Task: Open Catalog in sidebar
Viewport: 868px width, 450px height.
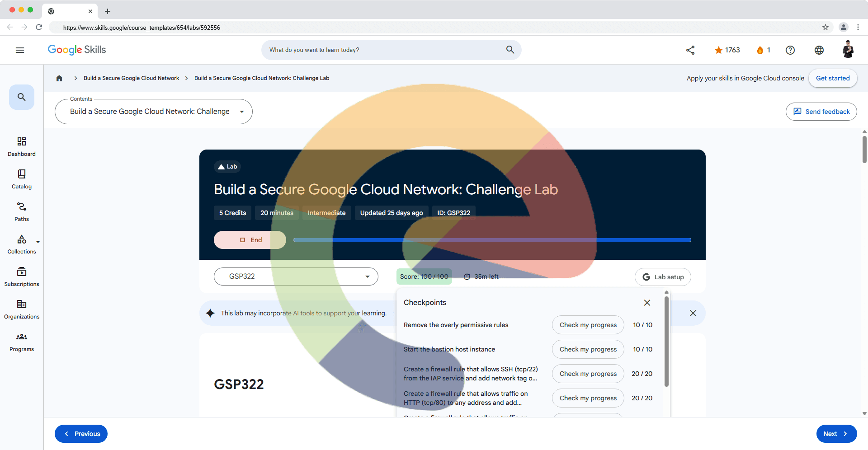Action: (x=22, y=179)
